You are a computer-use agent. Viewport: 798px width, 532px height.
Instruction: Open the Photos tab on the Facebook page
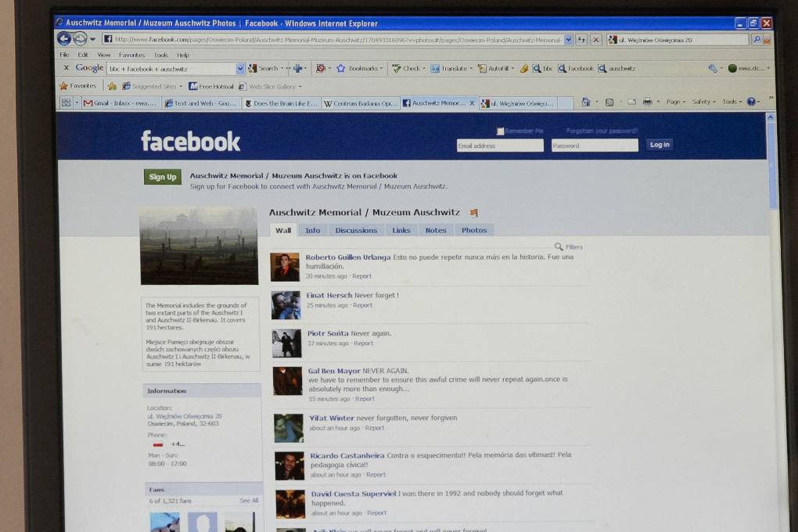coord(474,230)
